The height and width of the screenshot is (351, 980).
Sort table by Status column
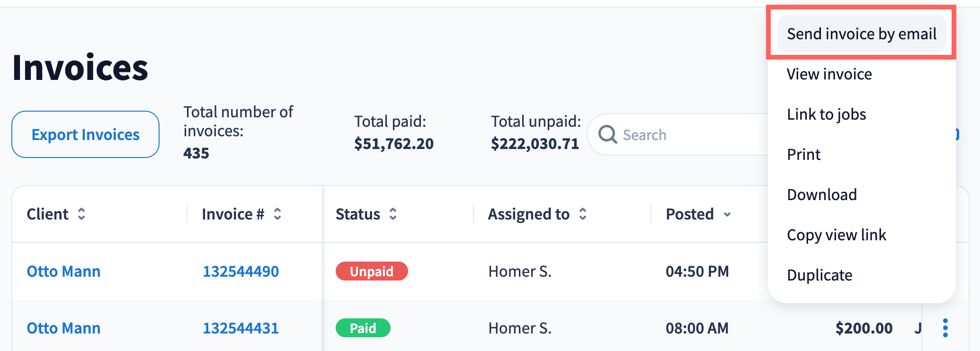tap(393, 214)
